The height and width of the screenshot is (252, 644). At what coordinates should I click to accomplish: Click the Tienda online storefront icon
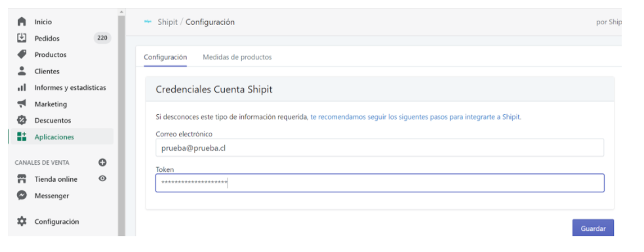tap(22, 178)
